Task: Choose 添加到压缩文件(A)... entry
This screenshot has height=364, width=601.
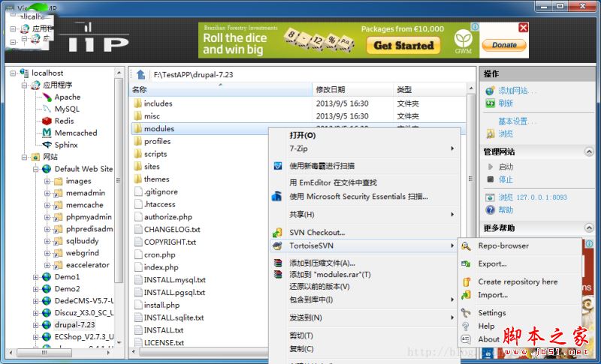Action: click(365, 263)
